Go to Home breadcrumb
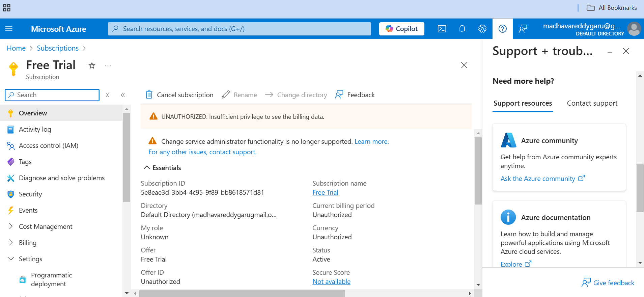The height and width of the screenshot is (297, 644). (16, 48)
